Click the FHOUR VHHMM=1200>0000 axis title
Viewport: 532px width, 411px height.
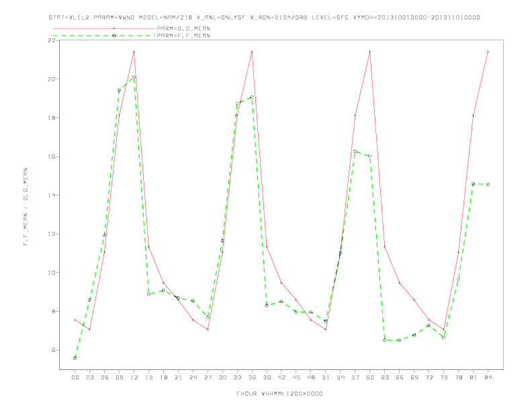(x=279, y=394)
